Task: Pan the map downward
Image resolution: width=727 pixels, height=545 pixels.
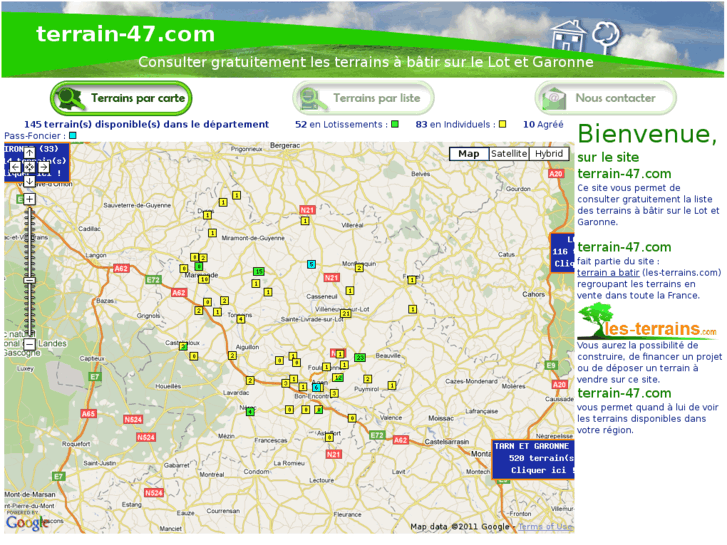Action: coord(29,181)
